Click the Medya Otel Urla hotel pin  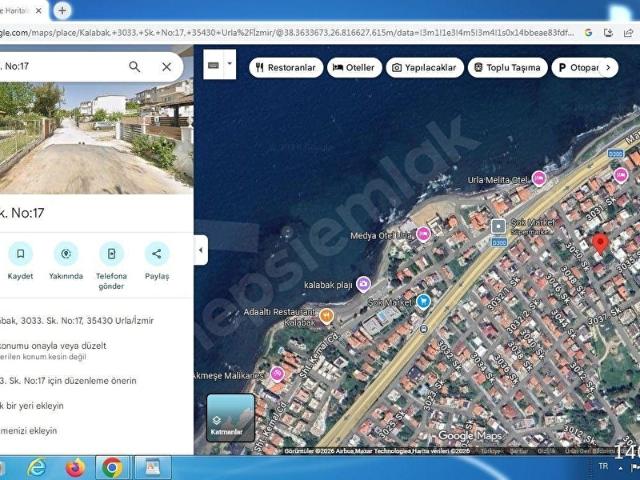(424, 234)
